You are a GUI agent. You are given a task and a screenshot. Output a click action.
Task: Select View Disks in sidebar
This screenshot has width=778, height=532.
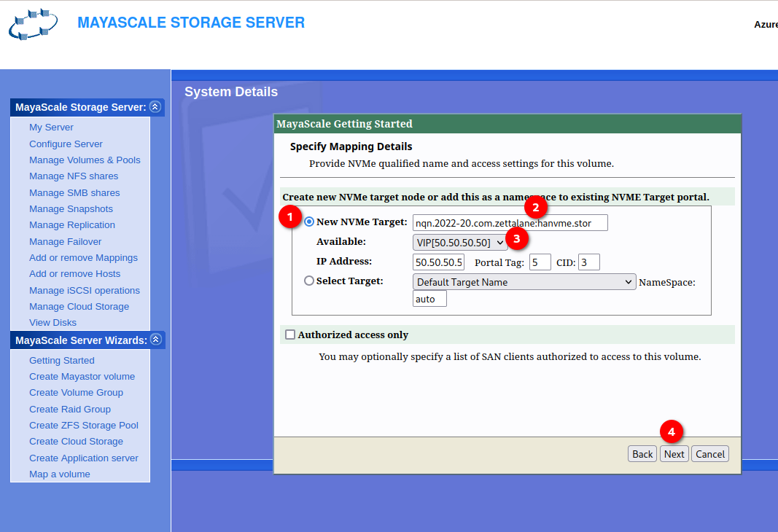pyautogui.click(x=52, y=323)
